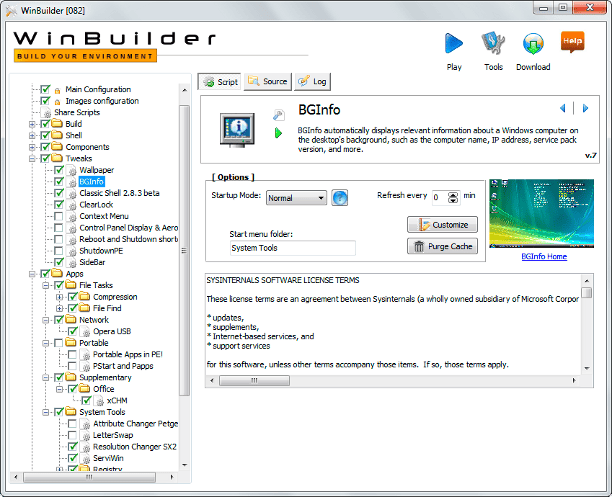Switch to the Log tab
This screenshot has height=497, width=612.
313,82
